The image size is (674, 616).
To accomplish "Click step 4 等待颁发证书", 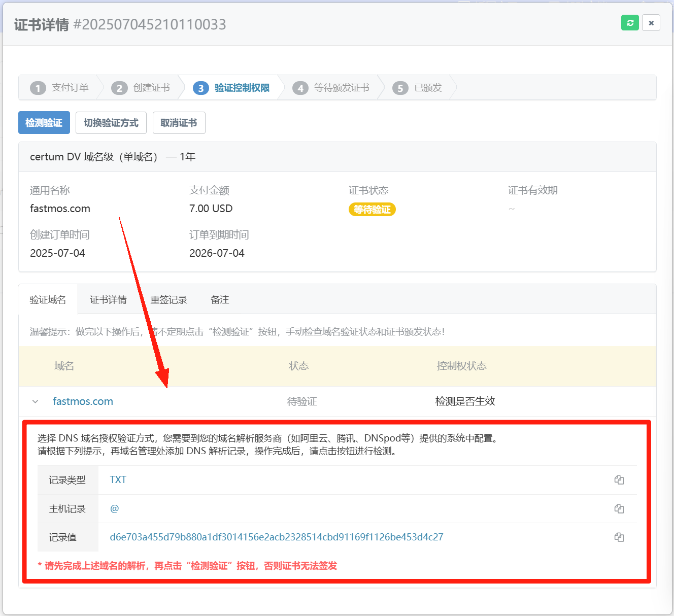I will tap(331, 88).
